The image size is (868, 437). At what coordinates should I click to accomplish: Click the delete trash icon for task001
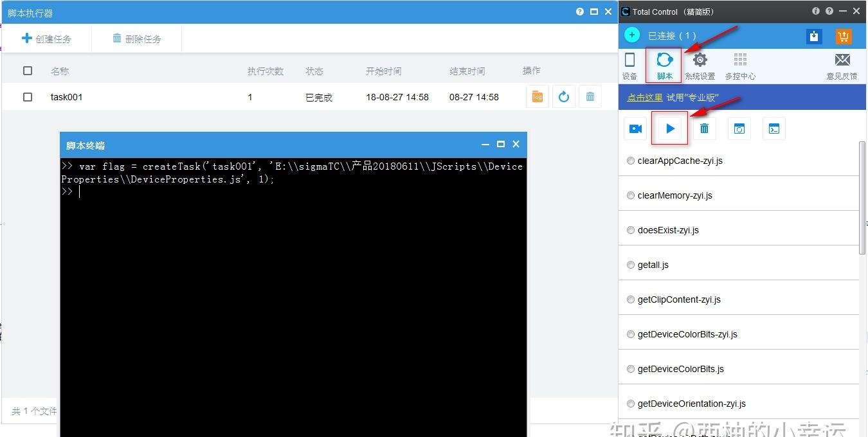click(x=590, y=97)
